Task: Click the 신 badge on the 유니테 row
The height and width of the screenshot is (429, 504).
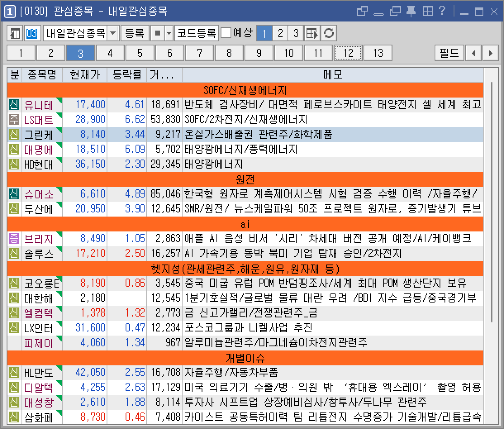Action: click(x=14, y=105)
